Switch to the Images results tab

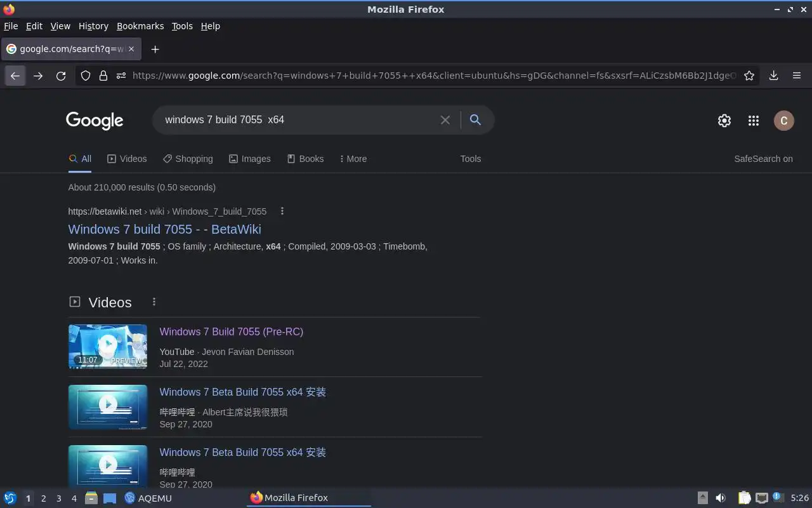(x=249, y=159)
